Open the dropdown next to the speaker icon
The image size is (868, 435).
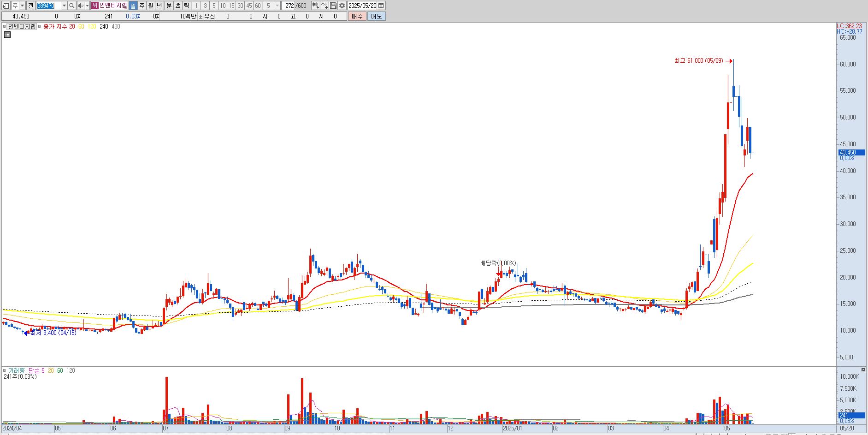pos(87,6)
